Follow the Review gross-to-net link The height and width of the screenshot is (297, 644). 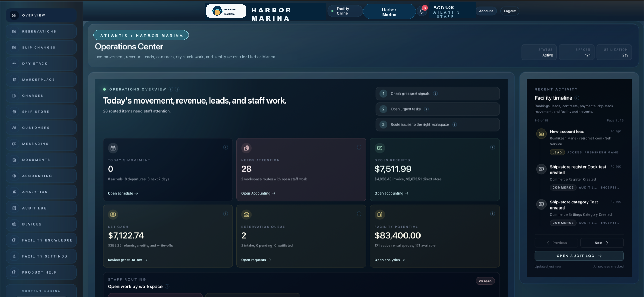click(x=128, y=260)
